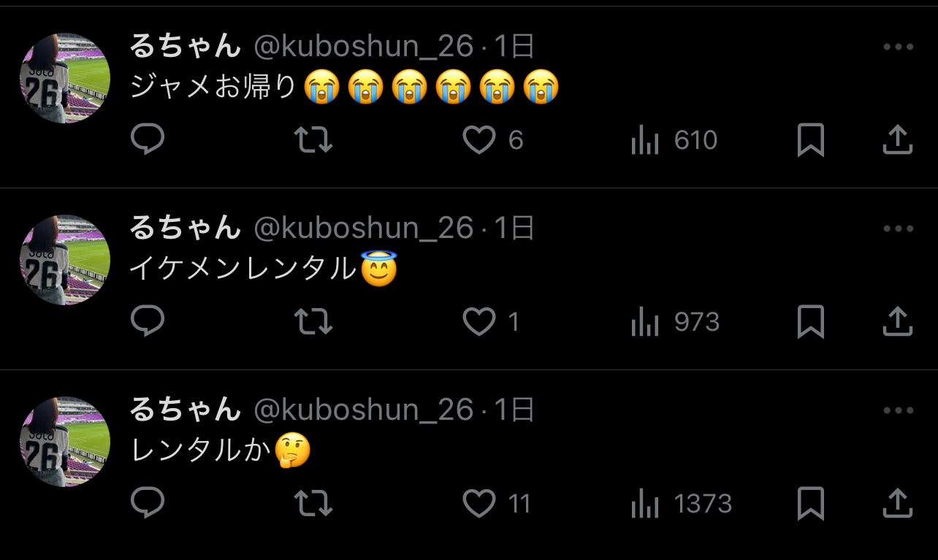Share the レンタルか tweet
Screen dimensions: 938x560
click(x=897, y=503)
